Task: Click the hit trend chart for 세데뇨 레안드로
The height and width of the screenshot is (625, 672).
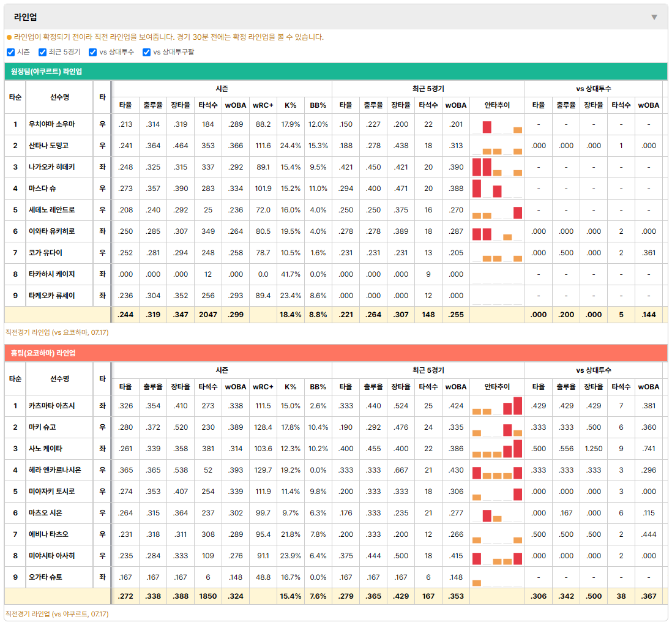Action: [497, 210]
